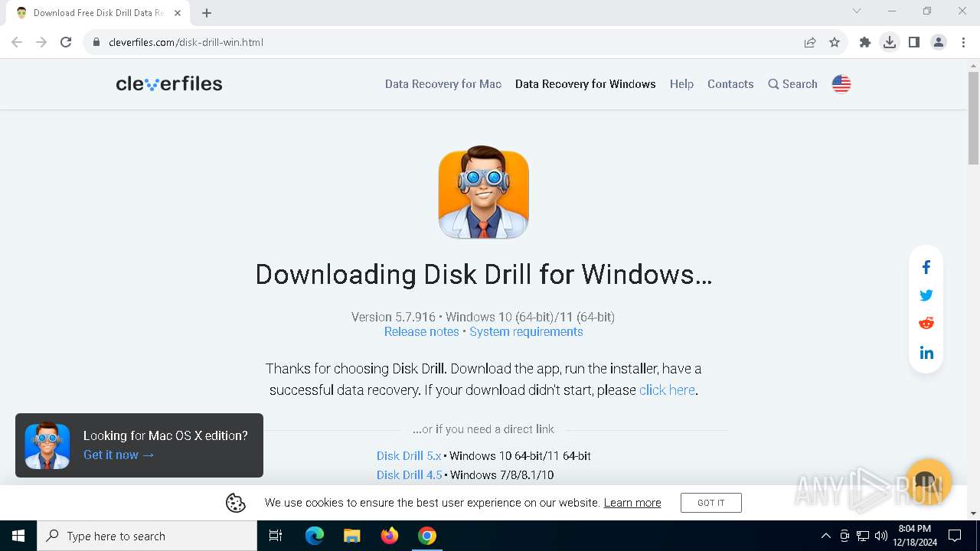Click the CleverFiles logo
This screenshot has width=980, height=551.
click(169, 83)
